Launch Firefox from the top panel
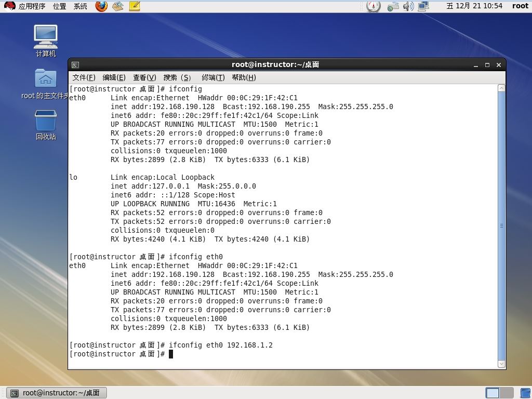532x399 pixels. tap(101, 6)
